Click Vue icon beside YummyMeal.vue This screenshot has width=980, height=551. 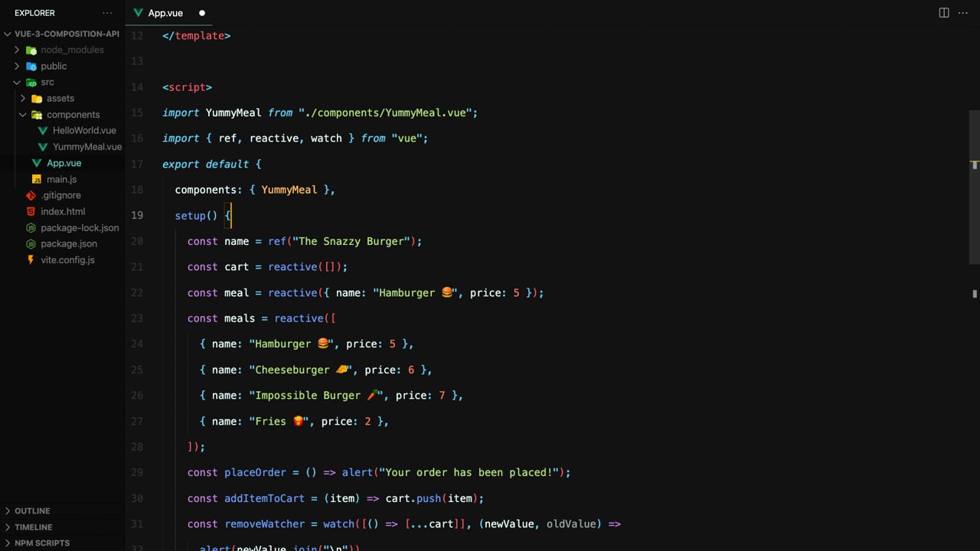pos(43,147)
